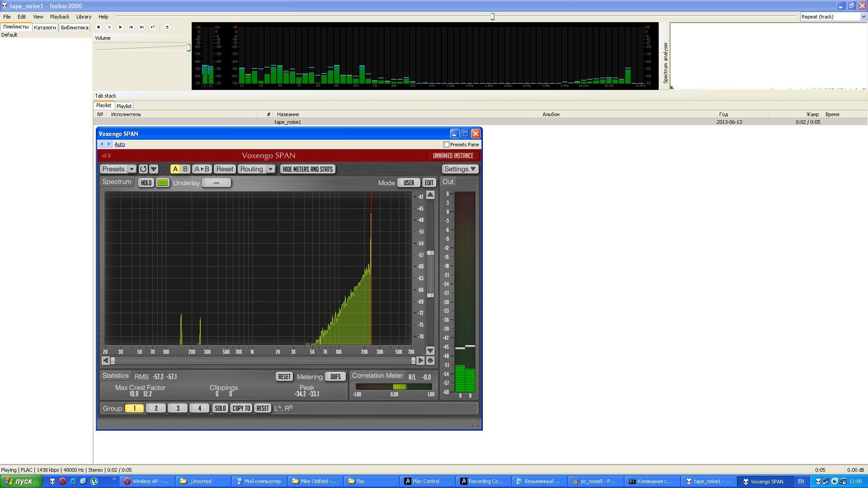The image size is (868, 488).
Task: Open the Playback menu
Action: point(60,17)
